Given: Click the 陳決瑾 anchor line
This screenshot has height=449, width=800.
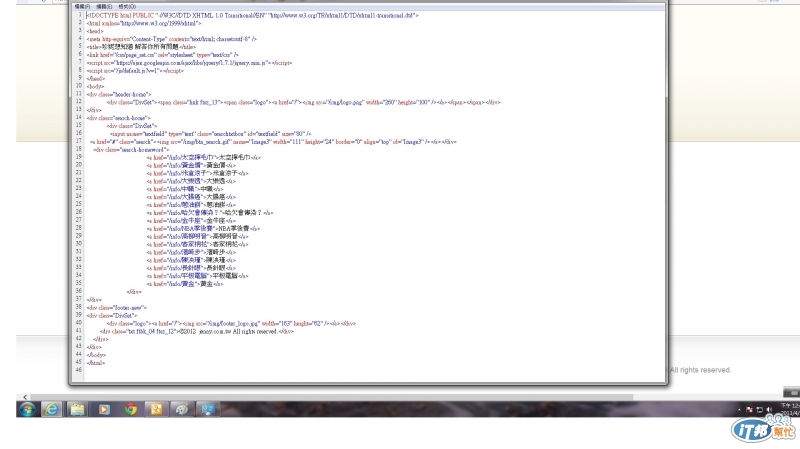Looking at the screenshot, I should click(x=191, y=260).
